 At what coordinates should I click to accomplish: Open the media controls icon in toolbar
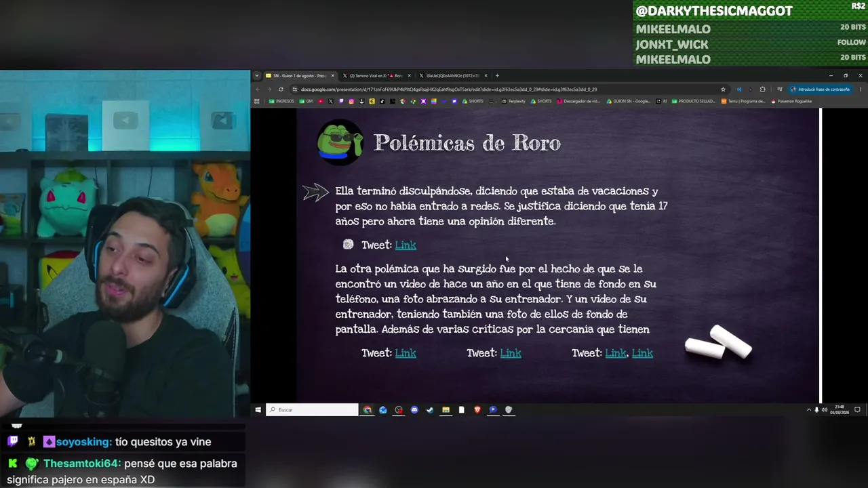[779, 89]
